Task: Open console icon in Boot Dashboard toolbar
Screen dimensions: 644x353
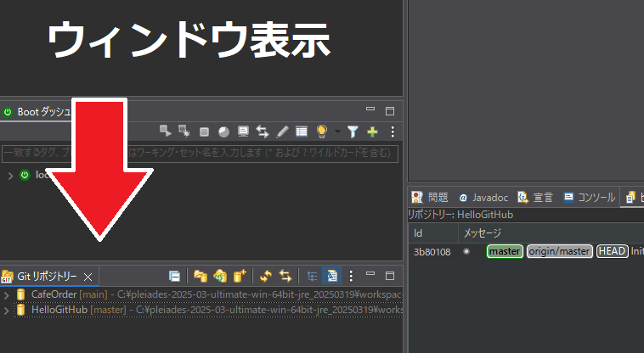Action: 243,132
